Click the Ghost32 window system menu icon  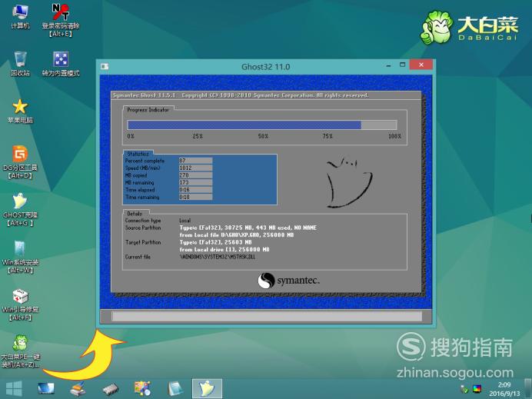click(105, 66)
